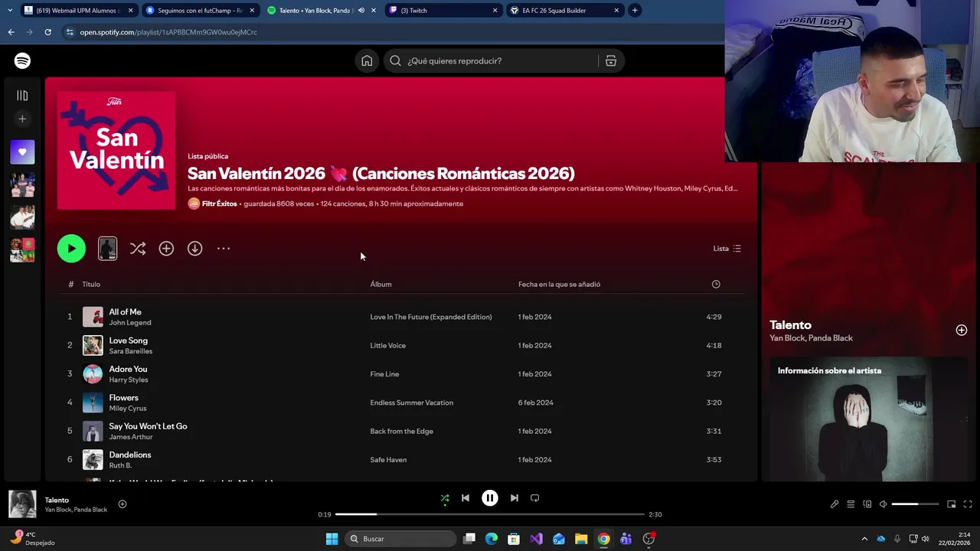The image size is (980, 551).
Task: Toggle the player shuffle button
Action: 445,498
